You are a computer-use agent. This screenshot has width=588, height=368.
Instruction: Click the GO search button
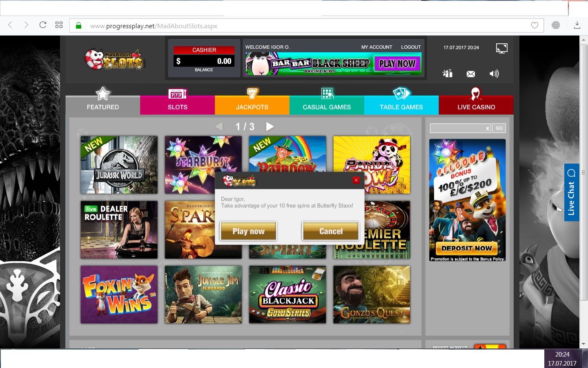point(499,128)
